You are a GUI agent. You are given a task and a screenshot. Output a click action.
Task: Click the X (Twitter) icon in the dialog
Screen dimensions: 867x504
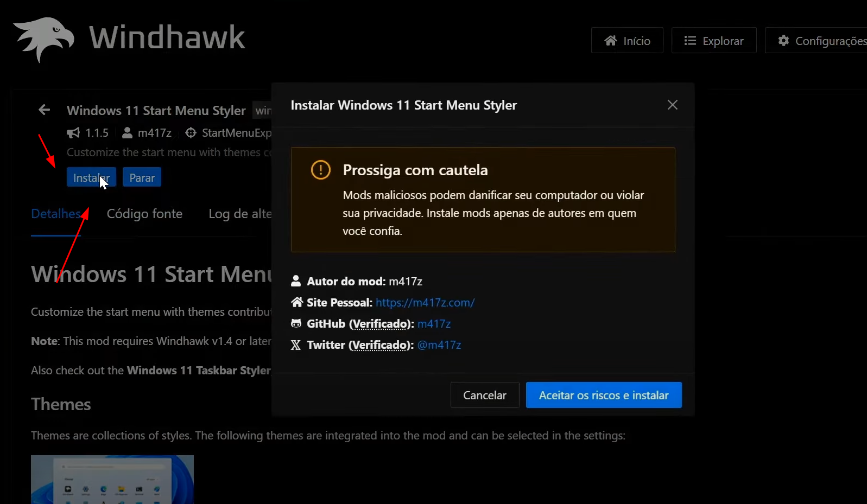pos(296,345)
